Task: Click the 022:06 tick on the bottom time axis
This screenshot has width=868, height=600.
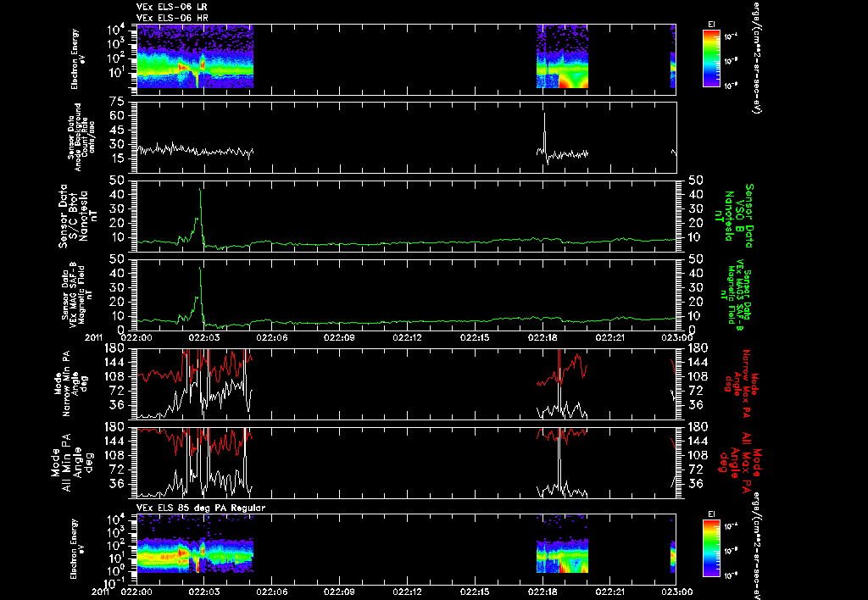Action: (x=272, y=592)
